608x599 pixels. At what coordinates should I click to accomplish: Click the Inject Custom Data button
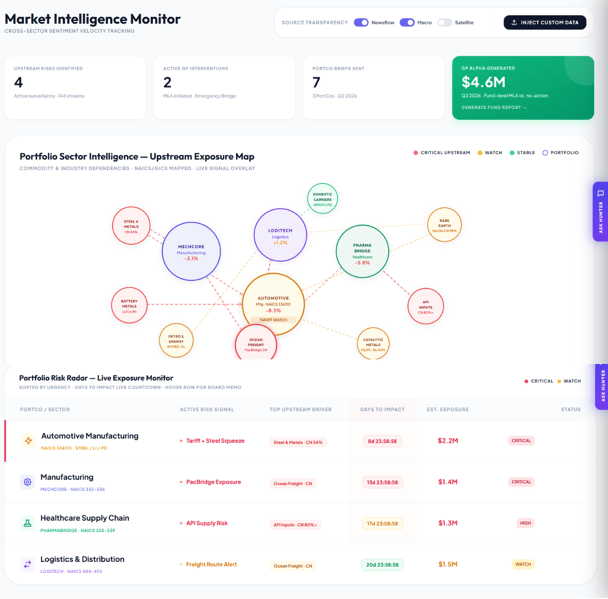545,22
